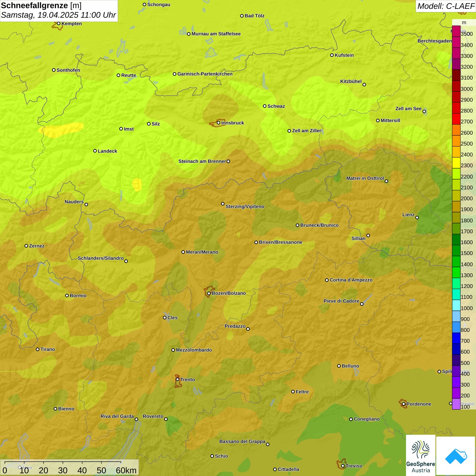Click the 60km scale bar label
Image resolution: width=476 pixels, height=476 pixels.
[126, 470]
